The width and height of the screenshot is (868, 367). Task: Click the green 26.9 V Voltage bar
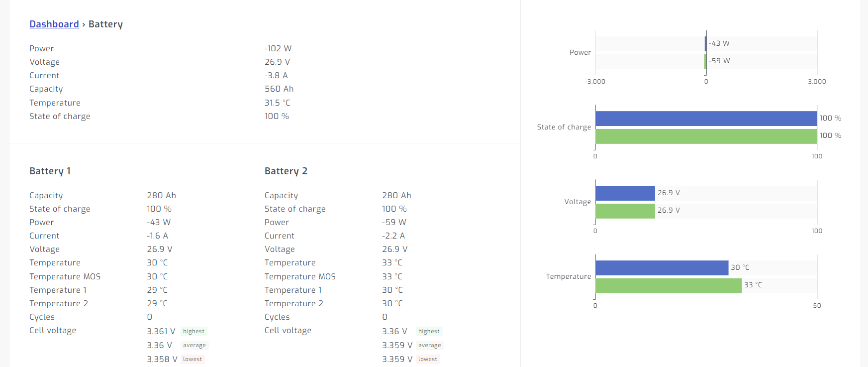coord(625,211)
